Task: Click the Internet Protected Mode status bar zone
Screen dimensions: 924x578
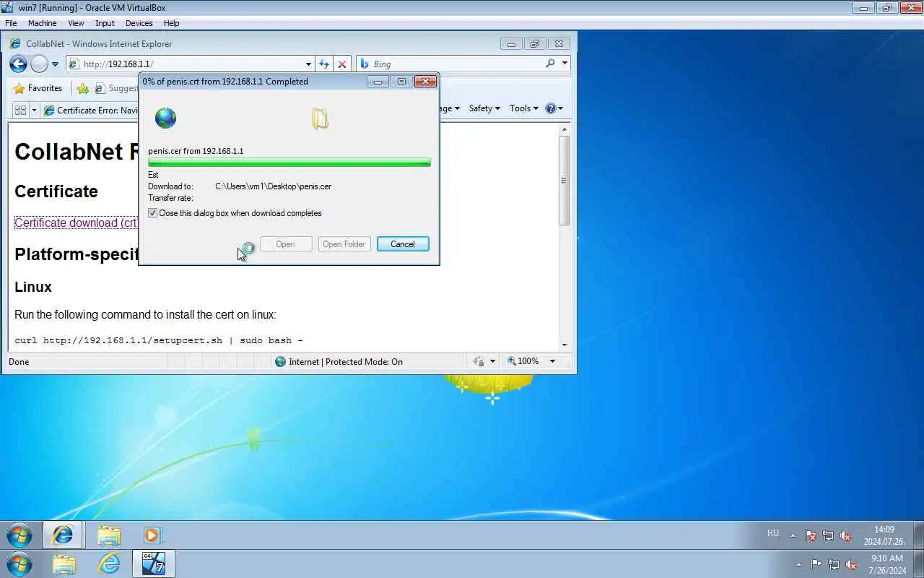Action: [338, 361]
